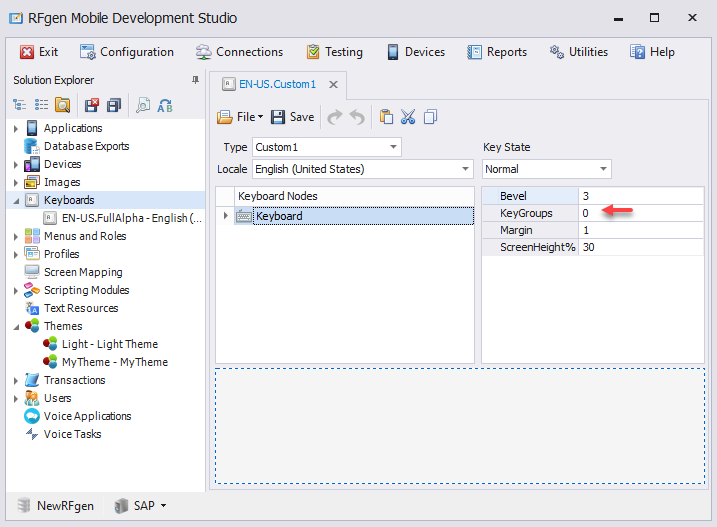Click the Cut scissors icon
The image size is (717, 527).
[408, 117]
